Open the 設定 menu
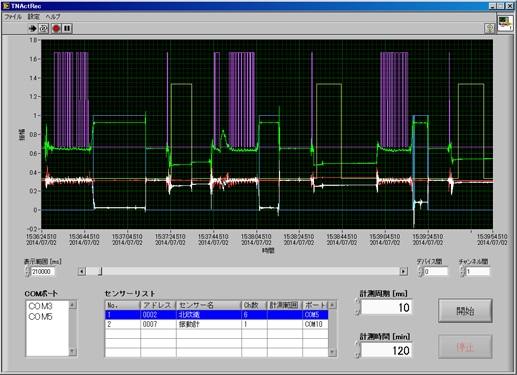This screenshot has width=517, height=375. (34, 17)
